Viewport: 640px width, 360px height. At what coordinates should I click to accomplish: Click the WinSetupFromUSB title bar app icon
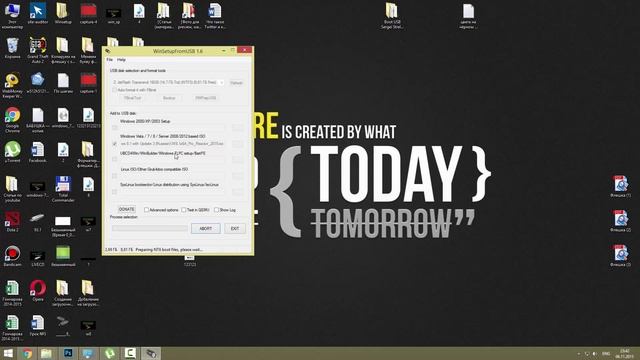point(108,51)
